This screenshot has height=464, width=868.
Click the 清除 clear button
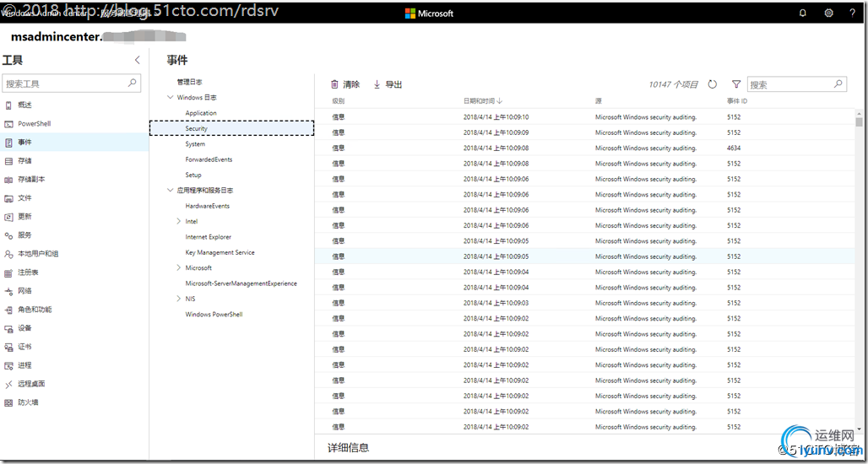pos(345,84)
